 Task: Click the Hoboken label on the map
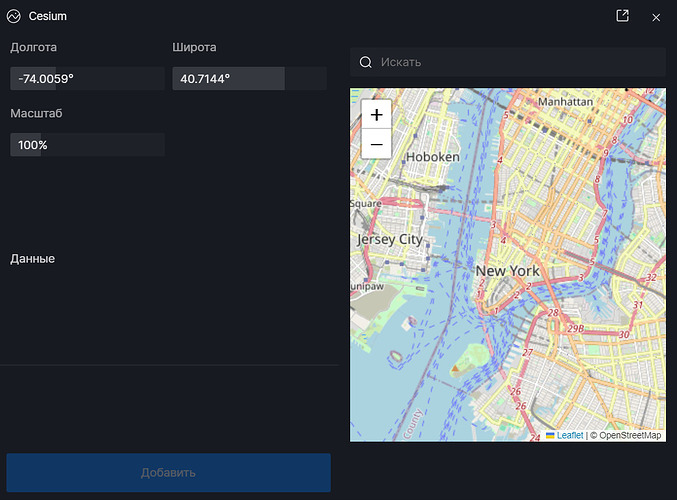tap(433, 157)
